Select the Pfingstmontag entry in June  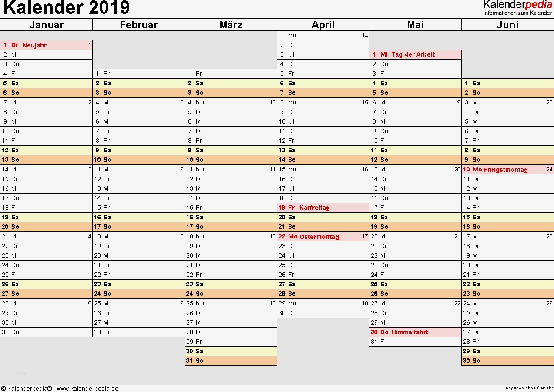(x=505, y=170)
